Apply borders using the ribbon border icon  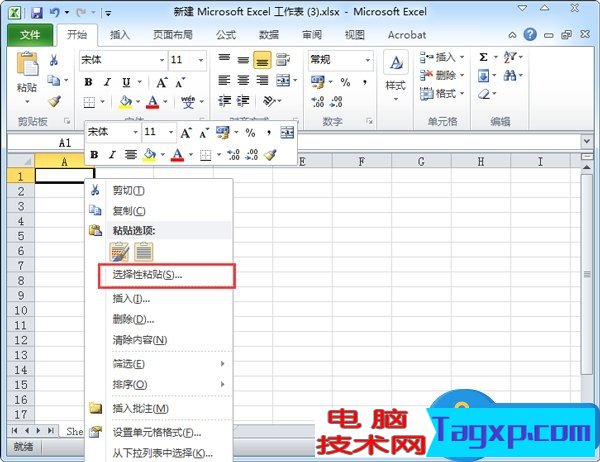pyautogui.click(x=89, y=102)
